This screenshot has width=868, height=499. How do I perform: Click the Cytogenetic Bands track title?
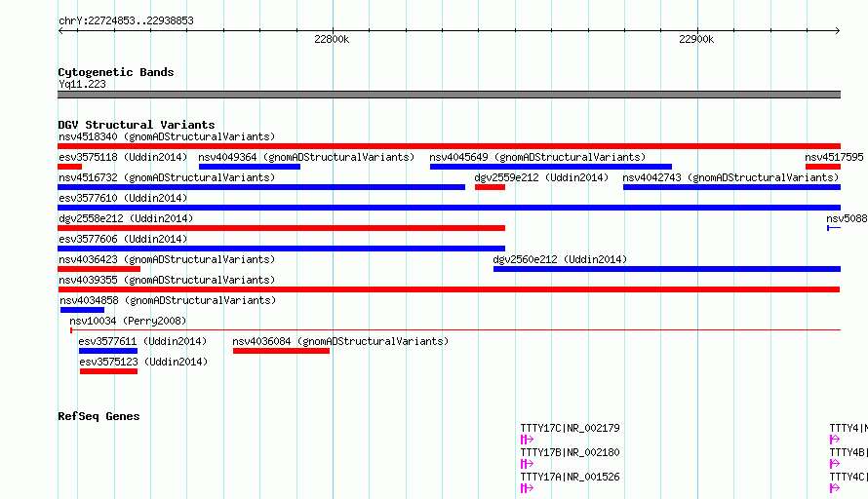coord(116,72)
